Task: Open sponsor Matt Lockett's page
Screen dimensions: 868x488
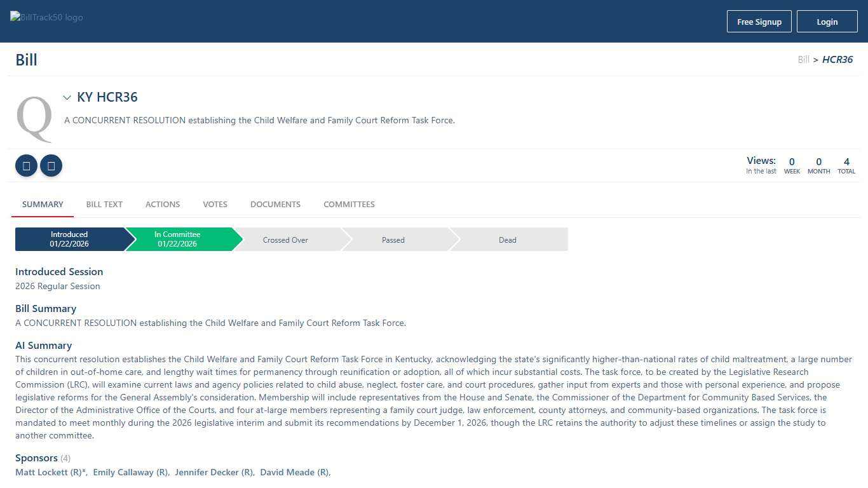Action: pos(50,472)
